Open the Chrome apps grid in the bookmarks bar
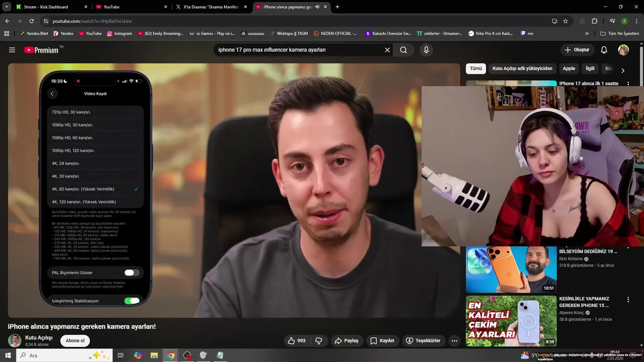The height and width of the screenshot is (362, 644). (x=7, y=34)
